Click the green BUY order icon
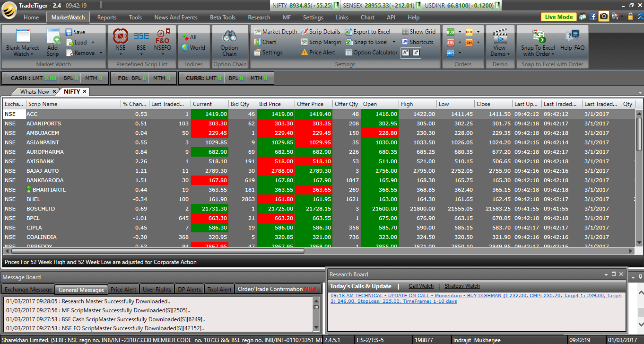The image size is (644, 344). [451, 32]
